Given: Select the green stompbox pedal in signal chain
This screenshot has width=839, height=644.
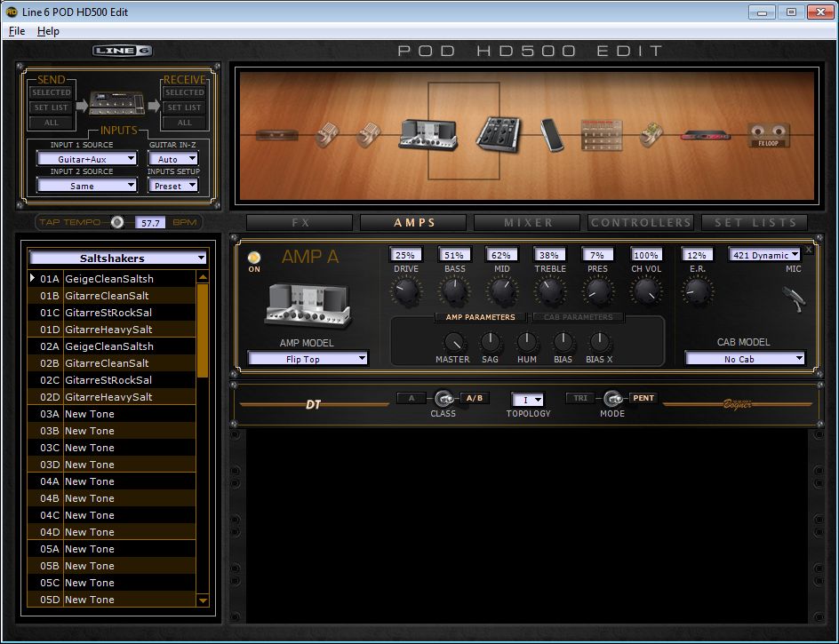Looking at the screenshot, I should (x=651, y=135).
